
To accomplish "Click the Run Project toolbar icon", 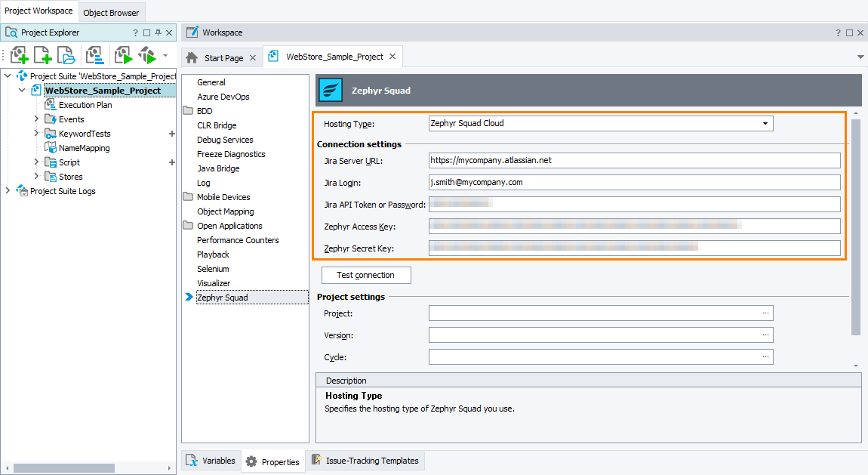I will [122, 54].
